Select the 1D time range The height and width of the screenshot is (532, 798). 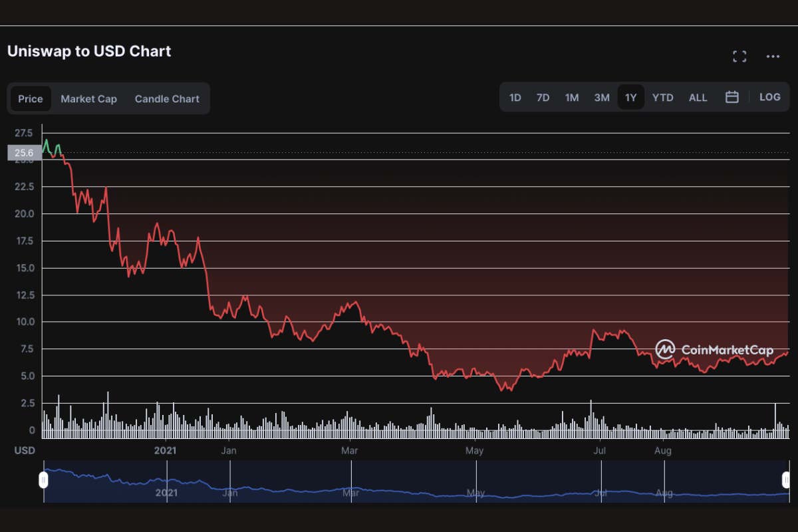[515, 97]
